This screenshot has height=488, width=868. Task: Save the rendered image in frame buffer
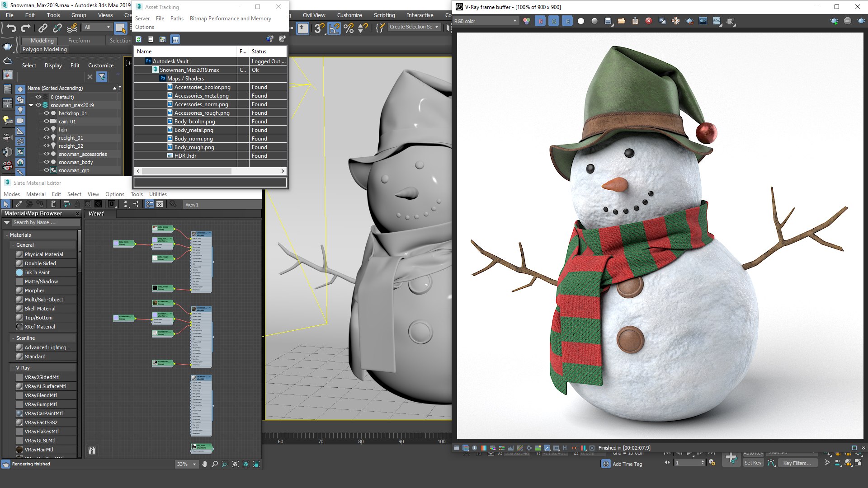(608, 21)
